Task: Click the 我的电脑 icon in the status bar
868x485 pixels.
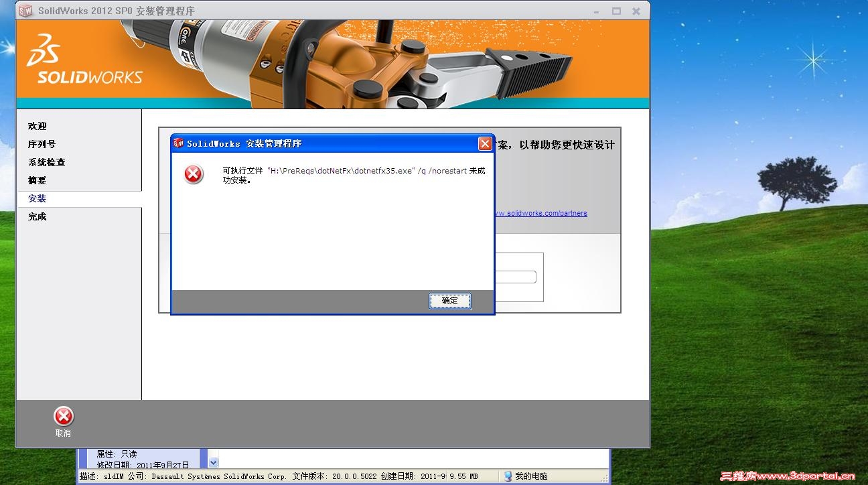Action: pyautogui.click(x=508, y=476)
